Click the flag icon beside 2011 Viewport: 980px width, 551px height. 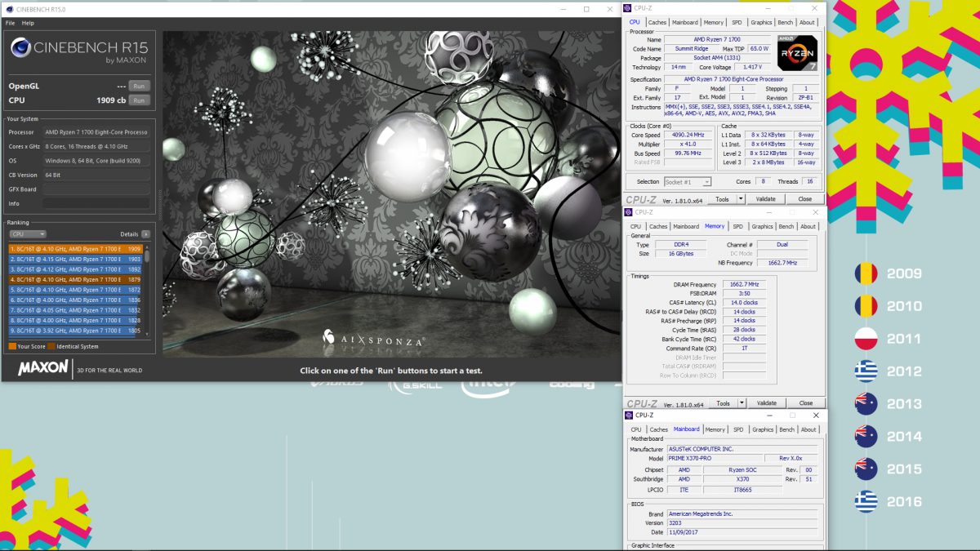(x=866, y=339)
